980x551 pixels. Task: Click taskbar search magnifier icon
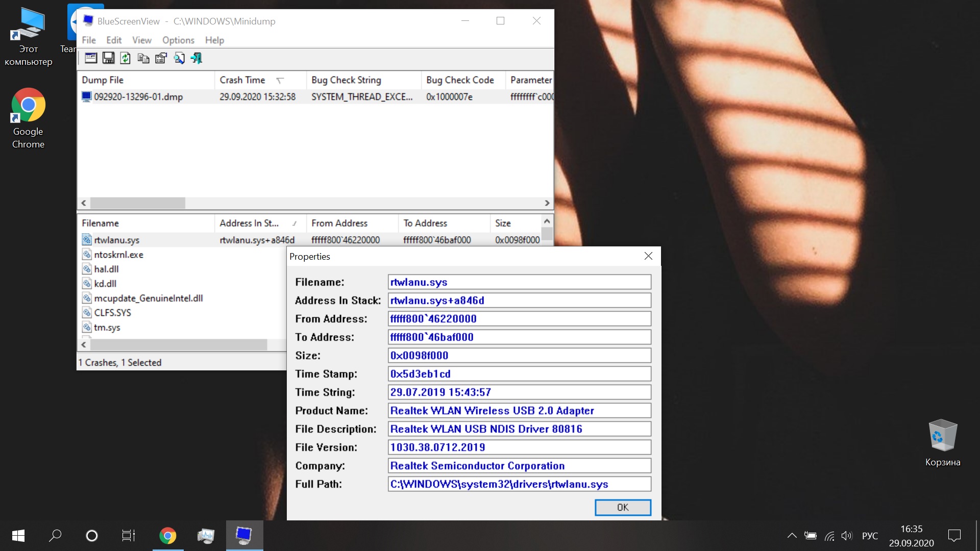(55, 536)
